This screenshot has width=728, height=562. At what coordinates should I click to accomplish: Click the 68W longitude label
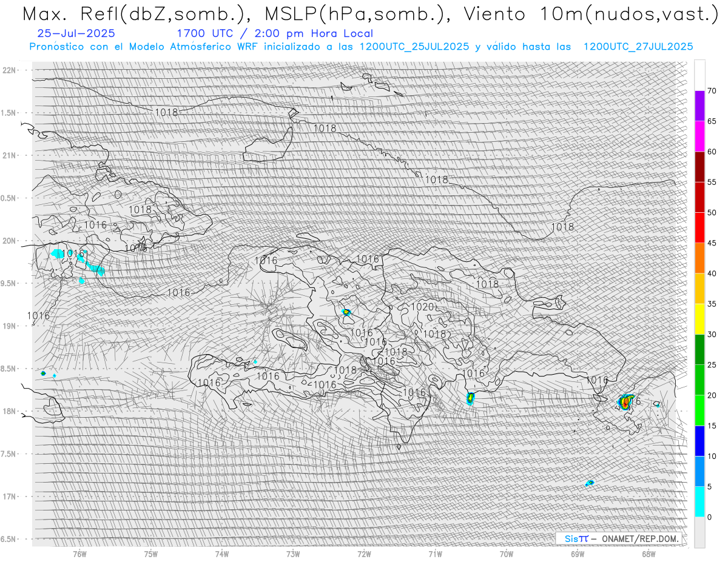tap(649, 553)
